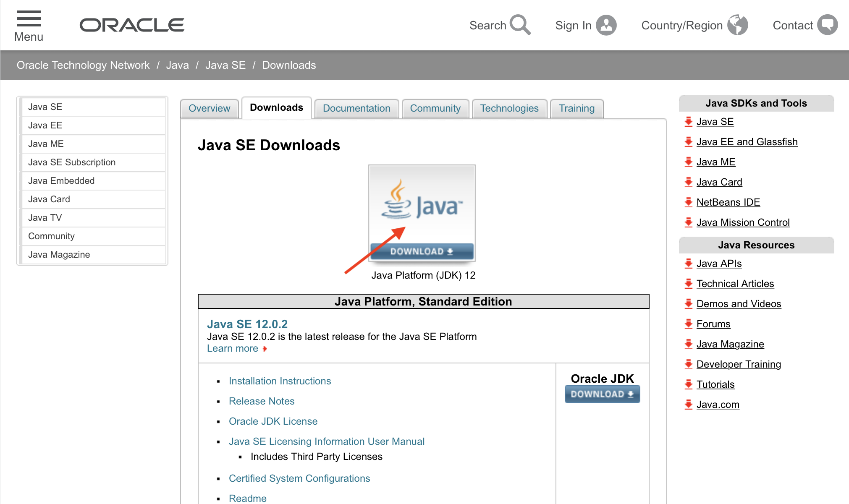Click the Search magnifying glass icon
This screenshot has width=849, height=504.
520,25
